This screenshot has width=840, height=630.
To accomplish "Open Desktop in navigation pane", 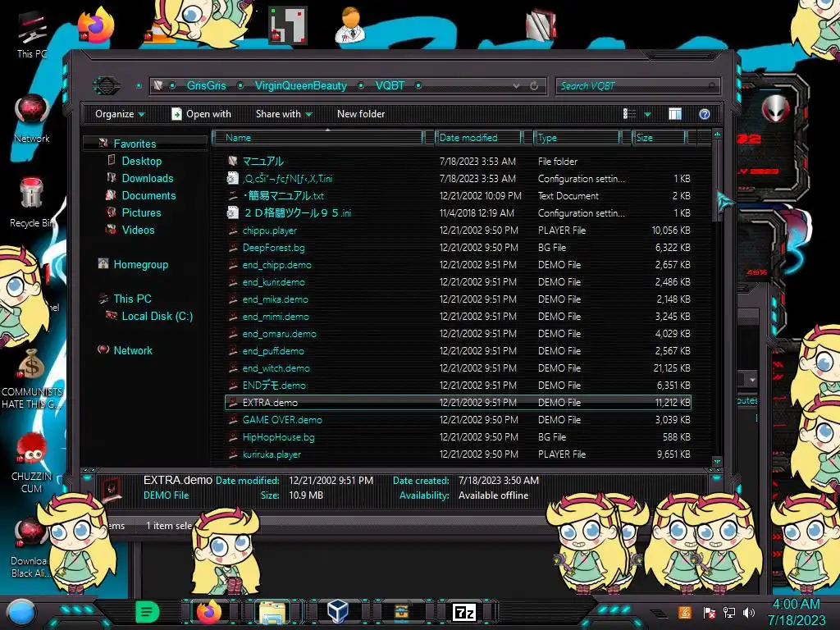I will (141, 161).
